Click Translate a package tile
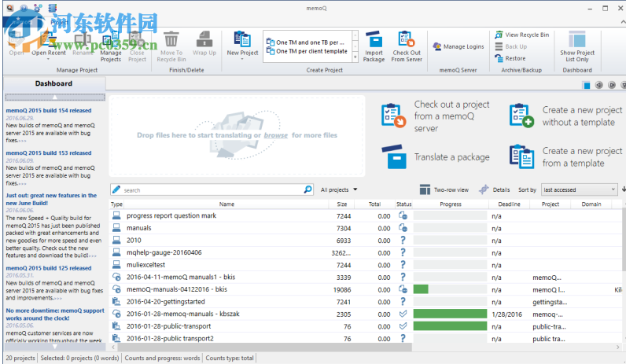 click(436, 157)
